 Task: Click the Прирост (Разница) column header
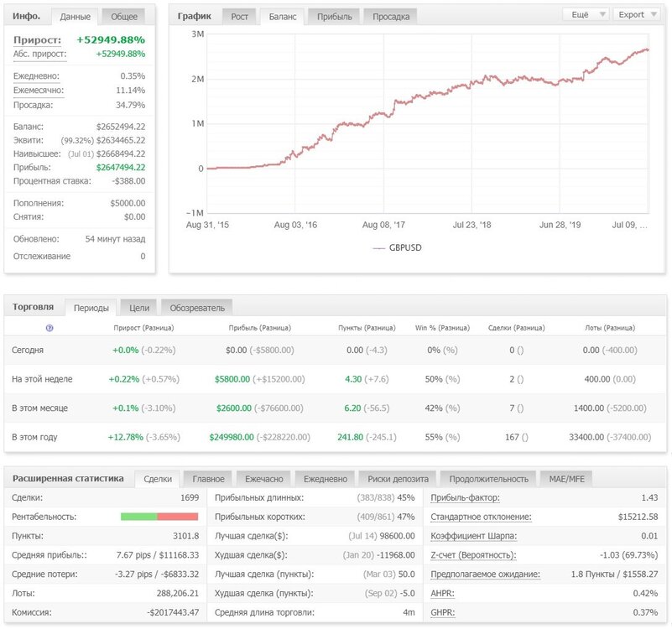point(143,328)
